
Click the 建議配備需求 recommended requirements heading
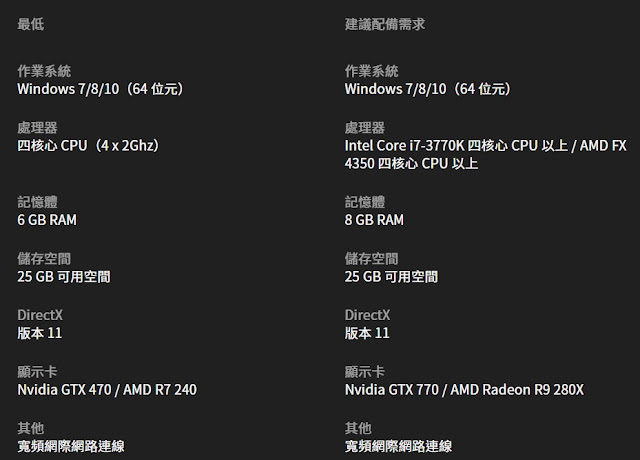(x=385, y=24)
